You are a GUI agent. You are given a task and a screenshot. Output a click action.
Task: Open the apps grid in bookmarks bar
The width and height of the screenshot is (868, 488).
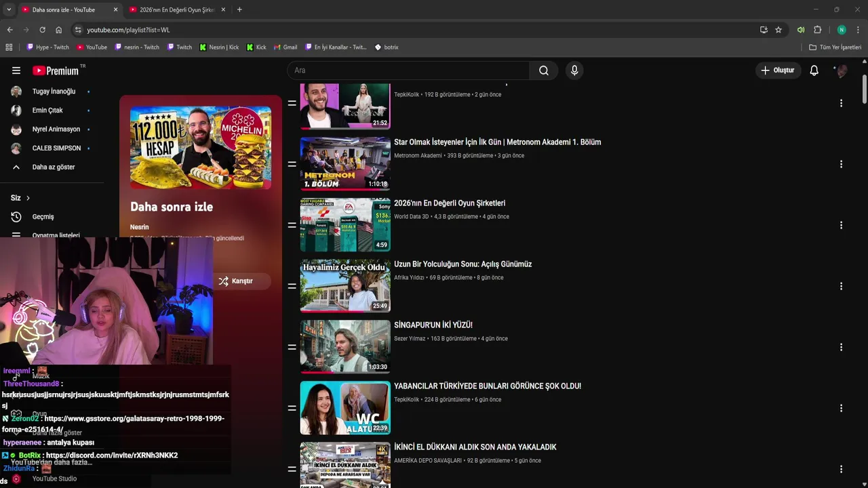[9, 47]
